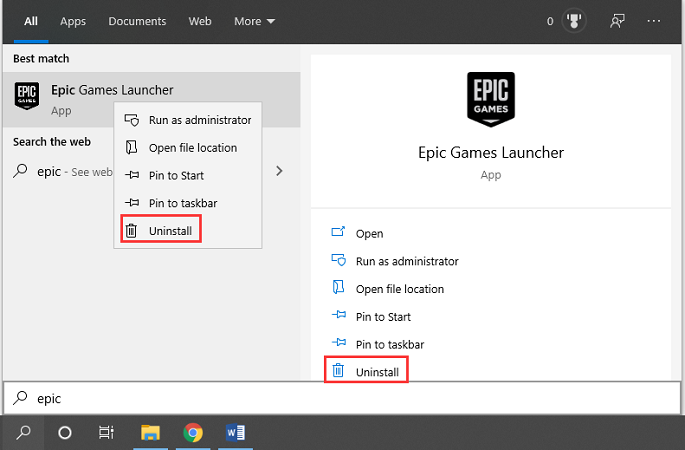Open the rewards trophy icon
The width and height of the screenshot is (685, 450).
point(574,21)
